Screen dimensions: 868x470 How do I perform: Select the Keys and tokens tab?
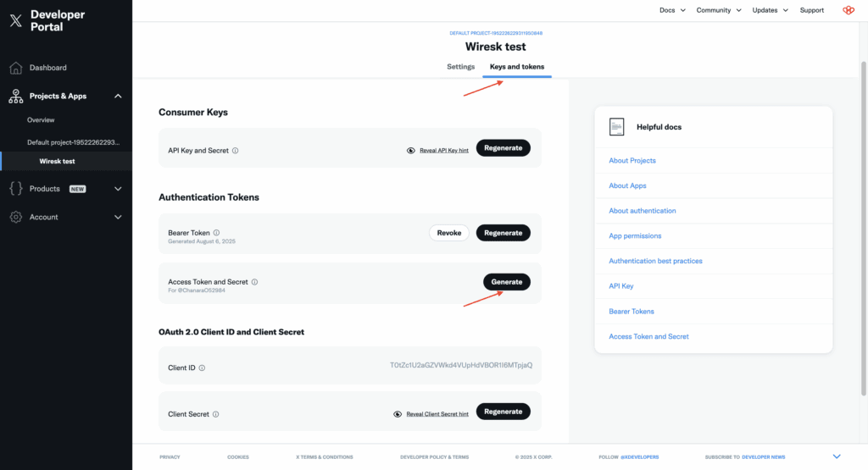pos(517,66)
